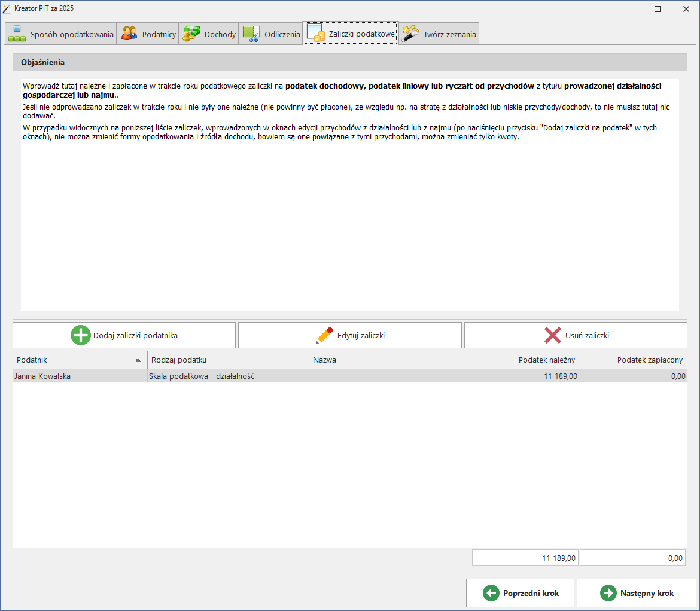Click the Dodaj zaliczki podatnika button

coord(124,335)
